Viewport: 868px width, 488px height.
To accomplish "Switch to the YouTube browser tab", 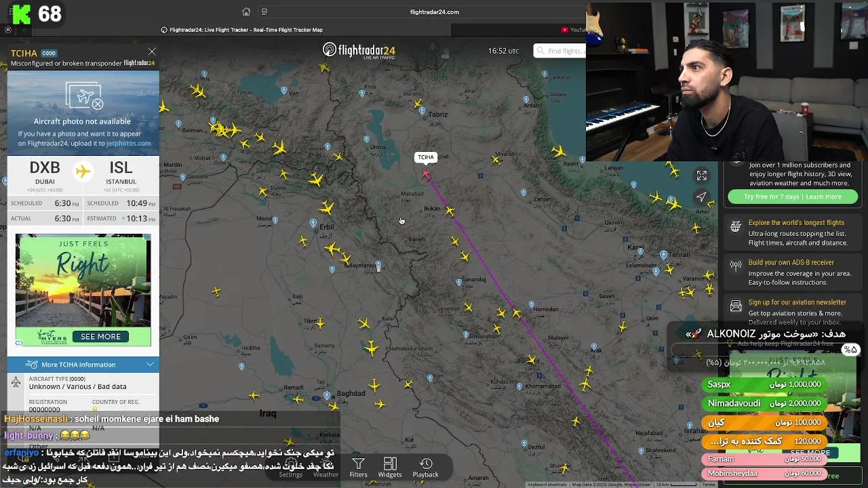I will click(574, 30).
